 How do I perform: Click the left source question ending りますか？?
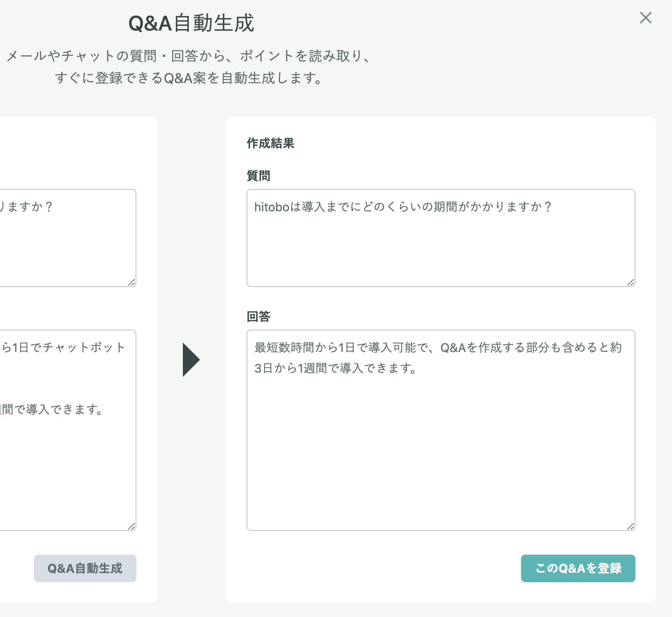pyautogui.click(x=26, y=207)
